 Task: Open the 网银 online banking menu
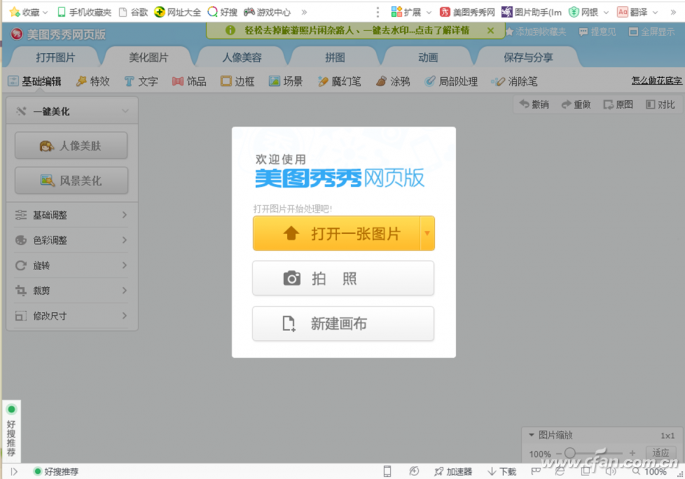(x=588, y=12)
